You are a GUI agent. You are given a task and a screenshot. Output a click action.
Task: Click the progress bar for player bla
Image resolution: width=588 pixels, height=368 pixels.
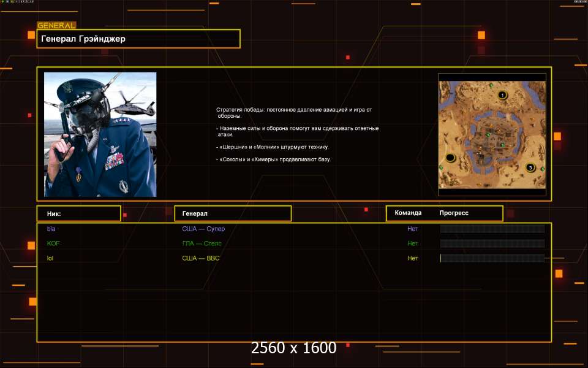point(492,229)
